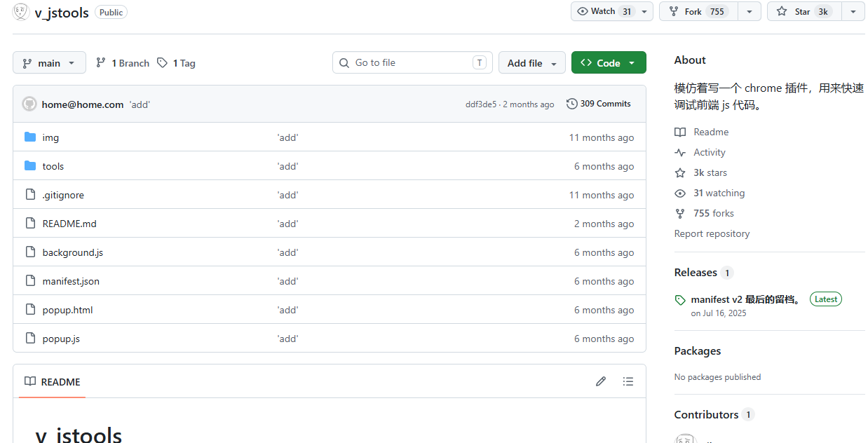Click the background.js file icon
Image resolution: width=868 pixels, height=443 pixels.
tap(30, 252)
